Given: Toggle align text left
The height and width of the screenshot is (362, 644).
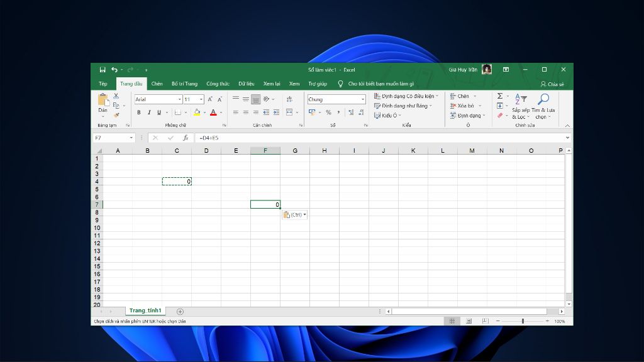Looking at the screenshot, I should (x=236, y=112).
